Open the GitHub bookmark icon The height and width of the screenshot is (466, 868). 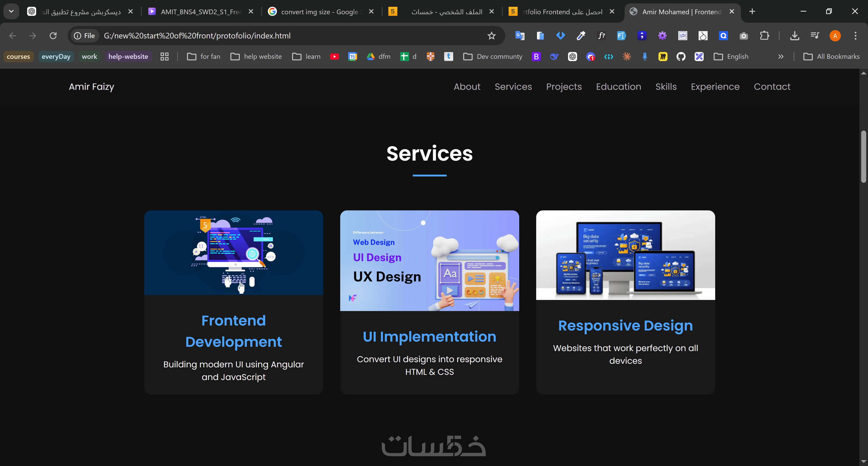[x=681, y=57]
